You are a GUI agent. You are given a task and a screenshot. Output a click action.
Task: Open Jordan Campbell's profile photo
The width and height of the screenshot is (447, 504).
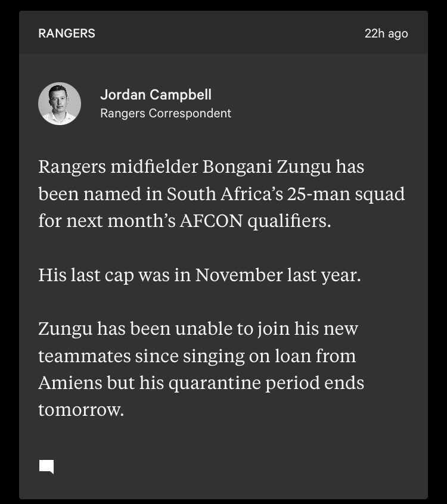click(x=60, y=104)
